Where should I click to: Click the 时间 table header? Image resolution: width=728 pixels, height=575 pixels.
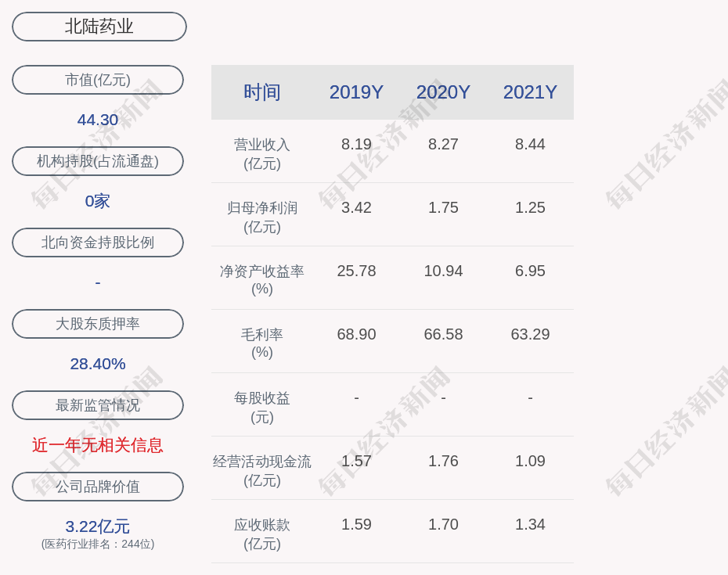262,92
